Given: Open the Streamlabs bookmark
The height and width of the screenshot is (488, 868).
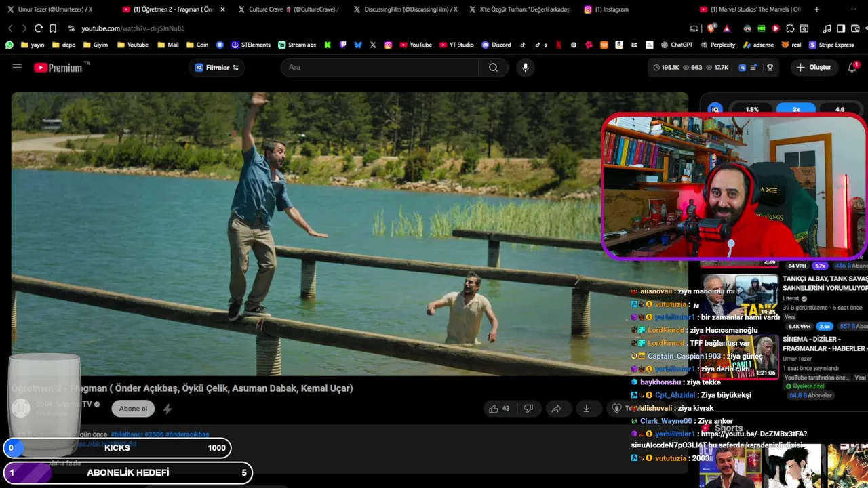Looking at the screenshot, I should tap(297, 45).
